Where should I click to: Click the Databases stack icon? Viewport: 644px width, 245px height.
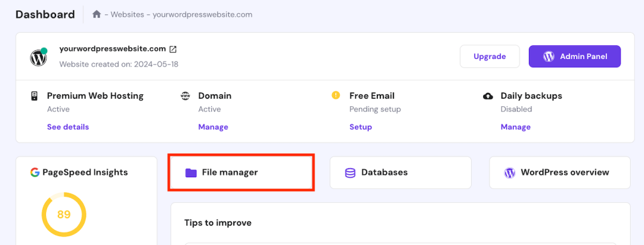pyautogui.click(x=350, y=173)
